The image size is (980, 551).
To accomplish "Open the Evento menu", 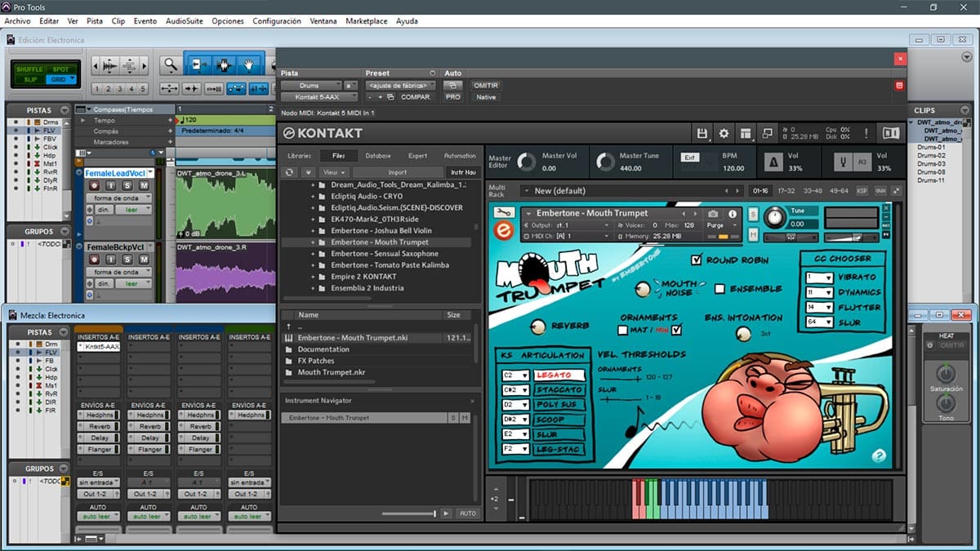I will click(x=145, y=20).
